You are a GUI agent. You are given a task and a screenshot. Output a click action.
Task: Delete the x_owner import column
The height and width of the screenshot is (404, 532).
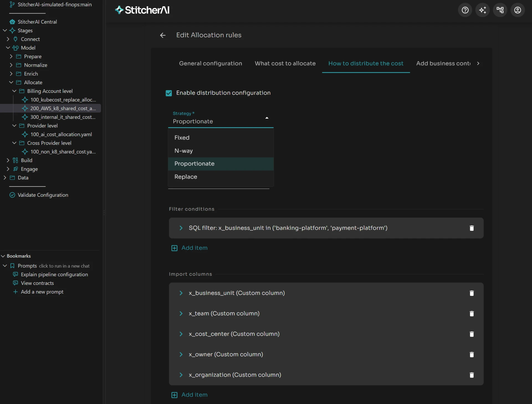click(472, 355)
